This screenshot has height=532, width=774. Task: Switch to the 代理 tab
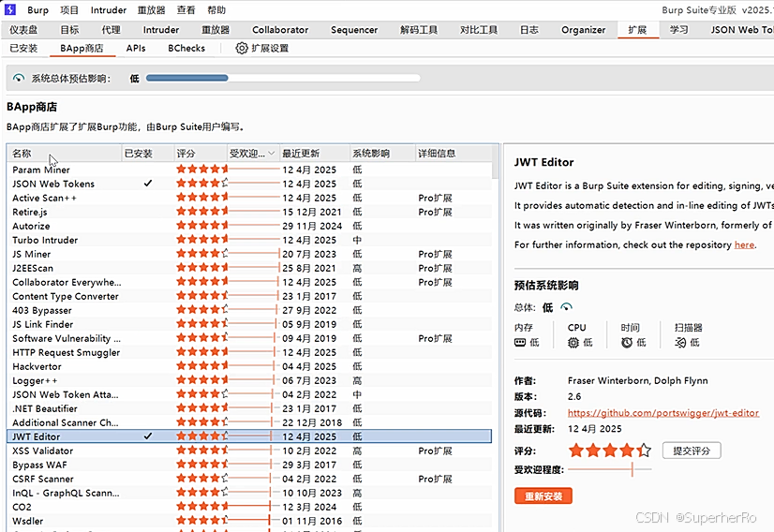[x=112, y=30]
